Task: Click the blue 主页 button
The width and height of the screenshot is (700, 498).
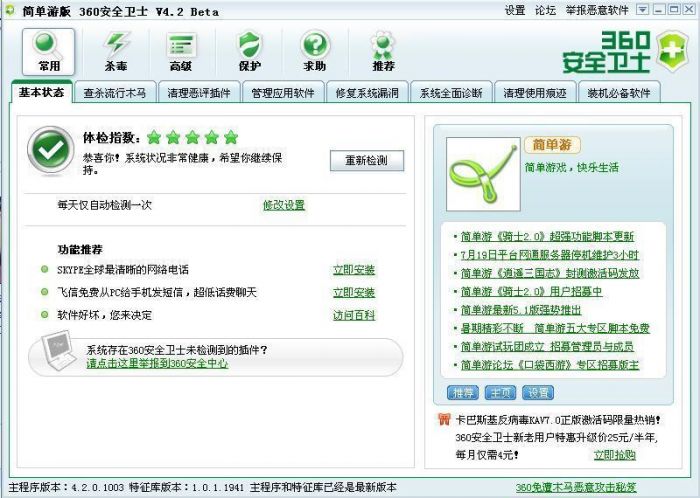Action: pos(500,393)
